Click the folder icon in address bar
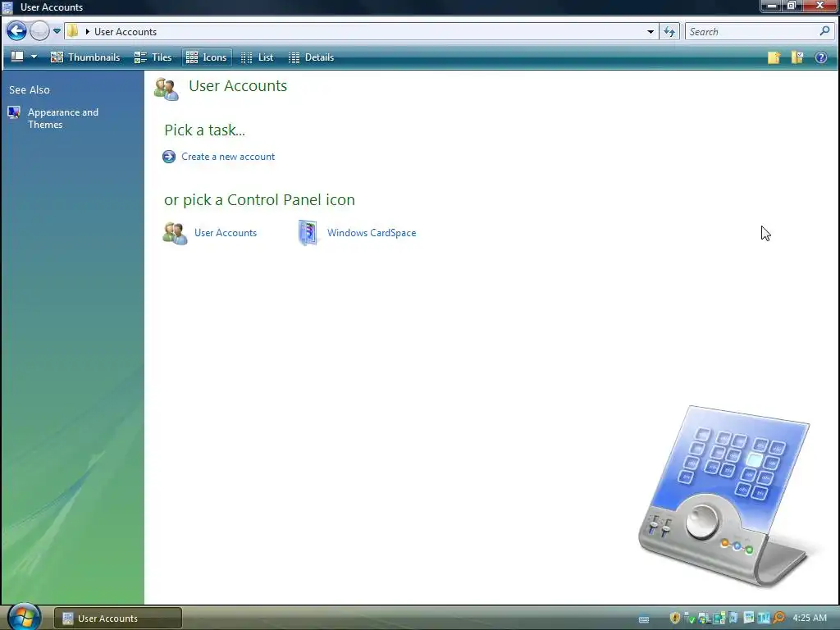This screenshot has width=840, height=630. [73, 31]
